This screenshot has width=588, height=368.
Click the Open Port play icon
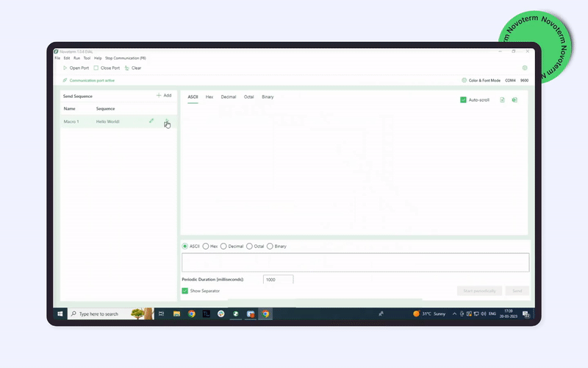[x=65, y=68]
